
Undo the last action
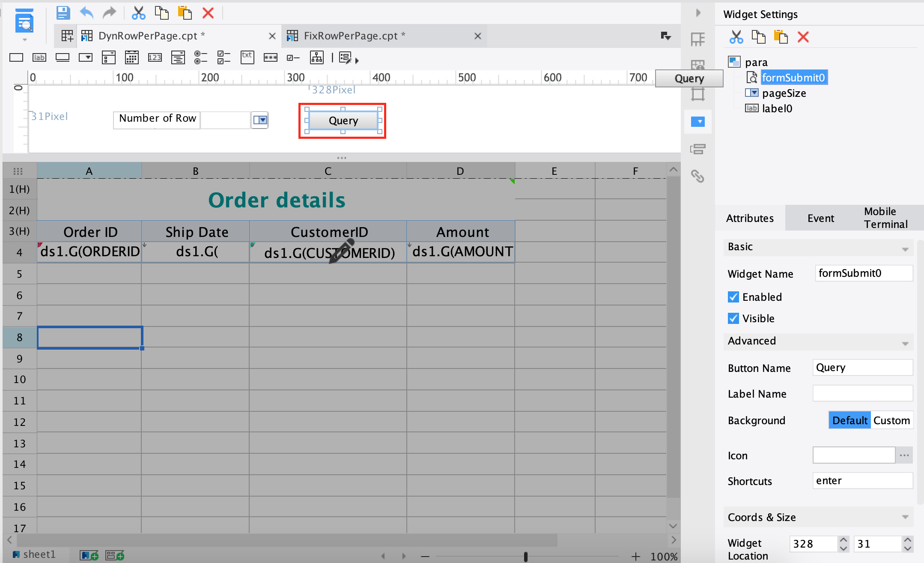(86, 13)
